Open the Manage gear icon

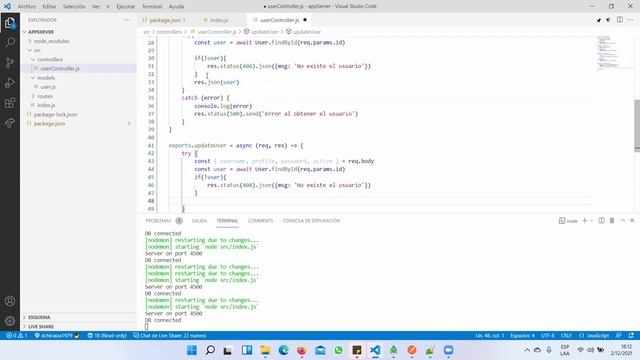point(10,321)
